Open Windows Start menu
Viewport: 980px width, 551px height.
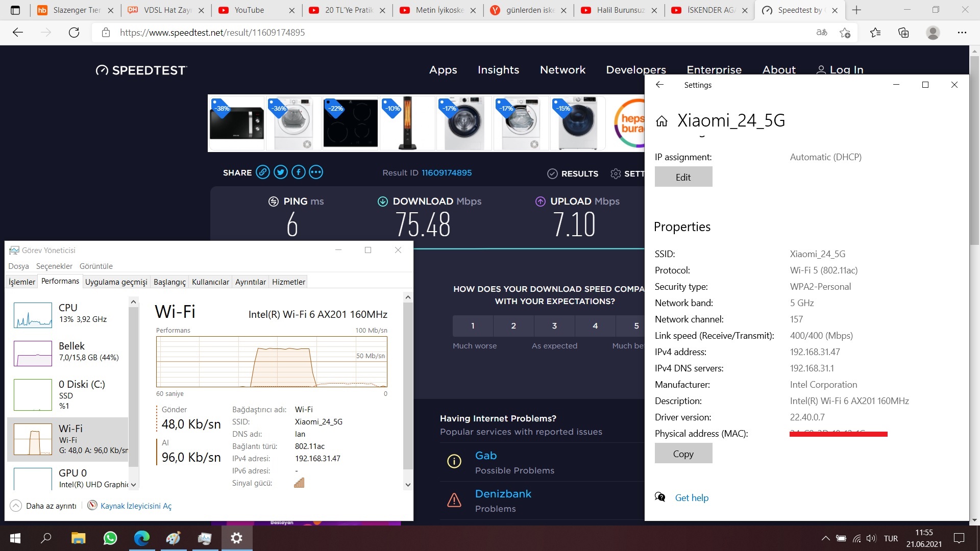click(15, 538)
